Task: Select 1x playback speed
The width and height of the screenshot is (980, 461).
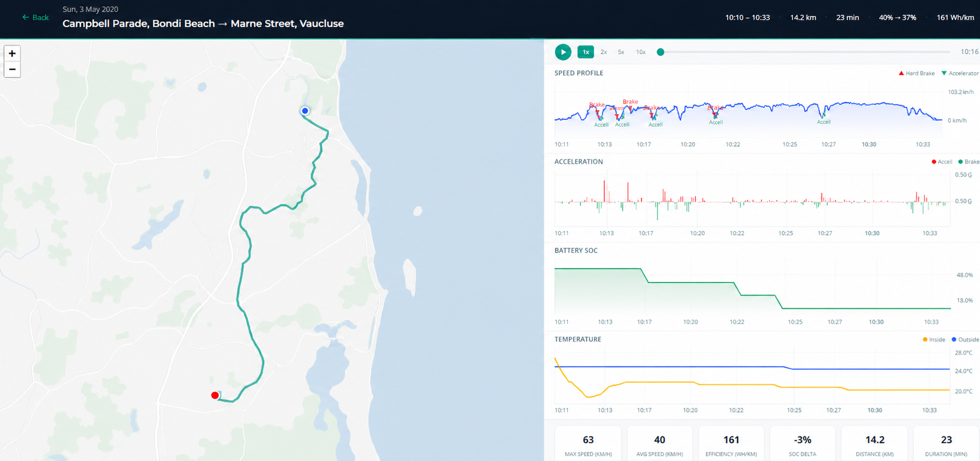Action: [586, 52]
